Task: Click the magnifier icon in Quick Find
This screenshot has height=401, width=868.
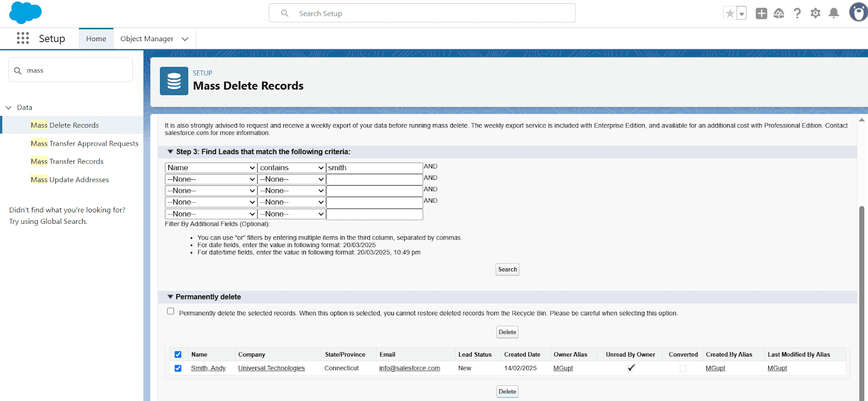Action: 18,70
